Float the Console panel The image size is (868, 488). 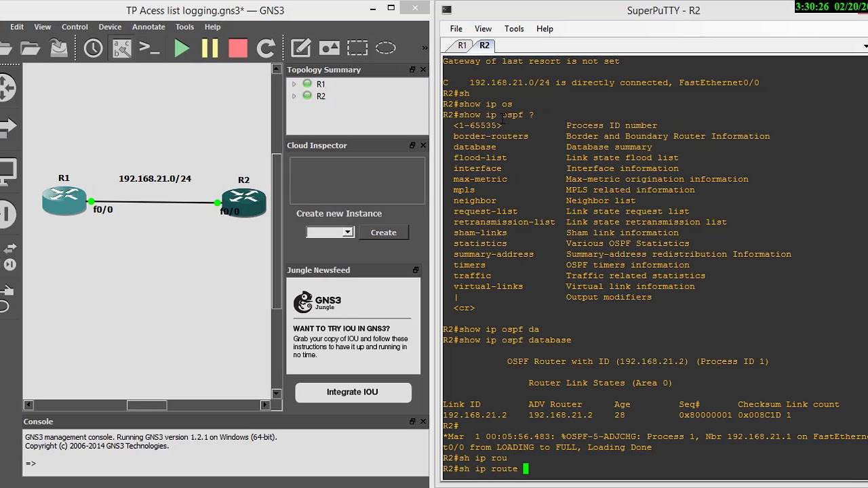(x=412, y=422)
